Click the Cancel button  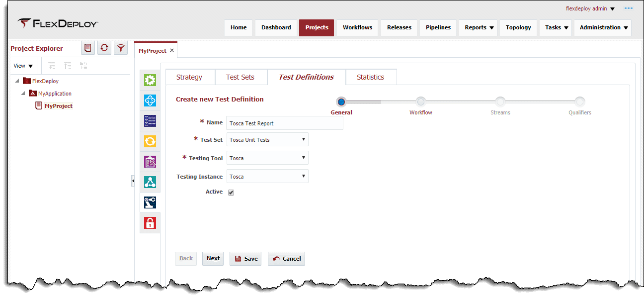coord(286,258)
